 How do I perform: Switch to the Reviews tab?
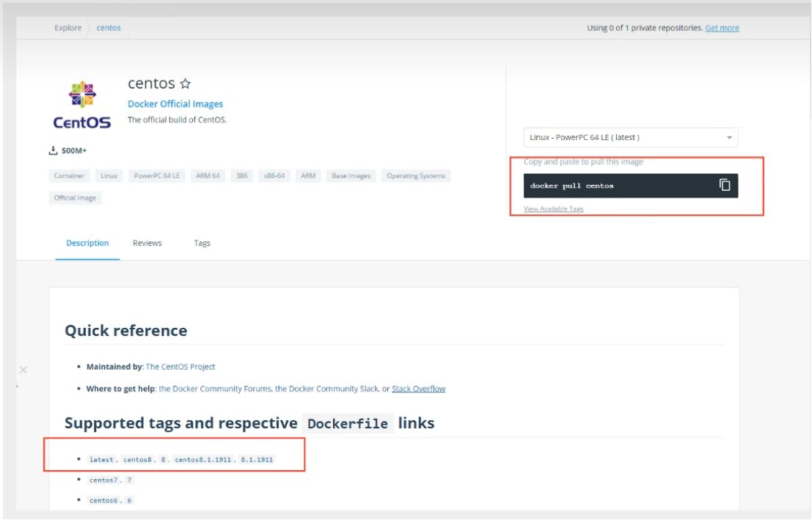click(147, 243)
